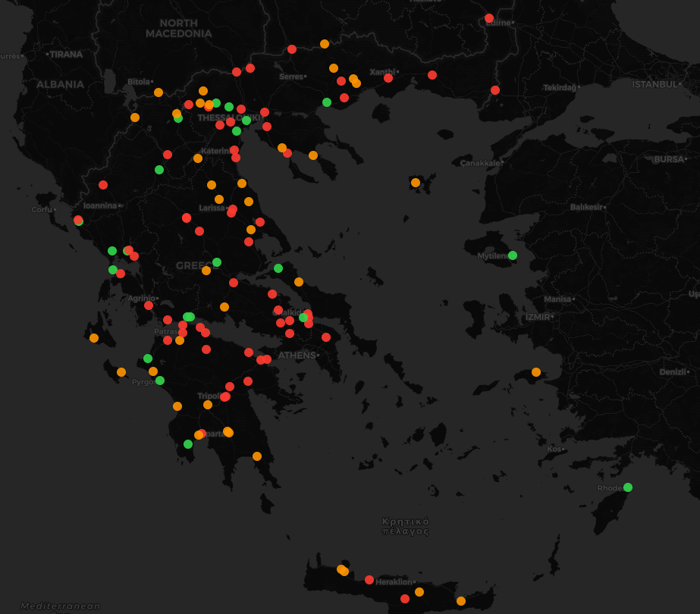Click the orange marker below Bitola

coord(159,92)
